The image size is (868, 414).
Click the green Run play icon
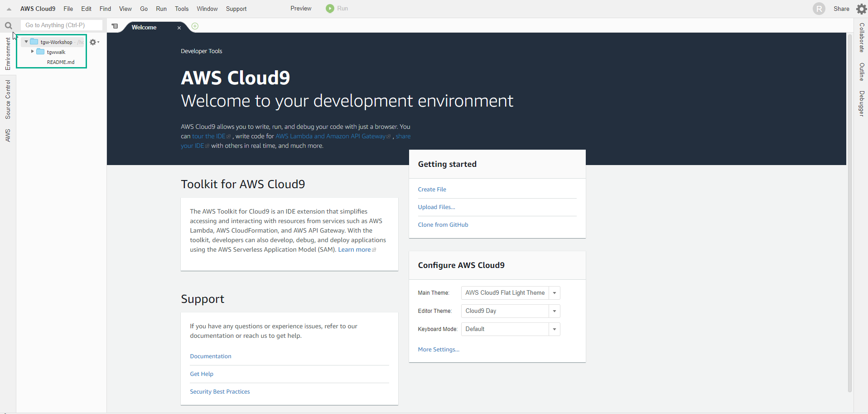click(x=330, y=9)
